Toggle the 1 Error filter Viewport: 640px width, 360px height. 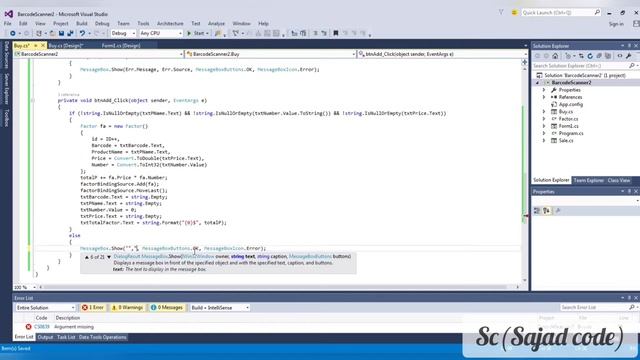[x=93, y=307]
